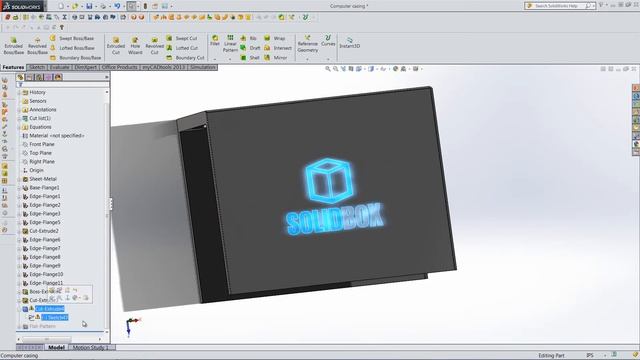Screen dimensions: 640x360
Task: Open the Fillet dropdown arrow
Action: pyautogui.click(x=215, y=60)
